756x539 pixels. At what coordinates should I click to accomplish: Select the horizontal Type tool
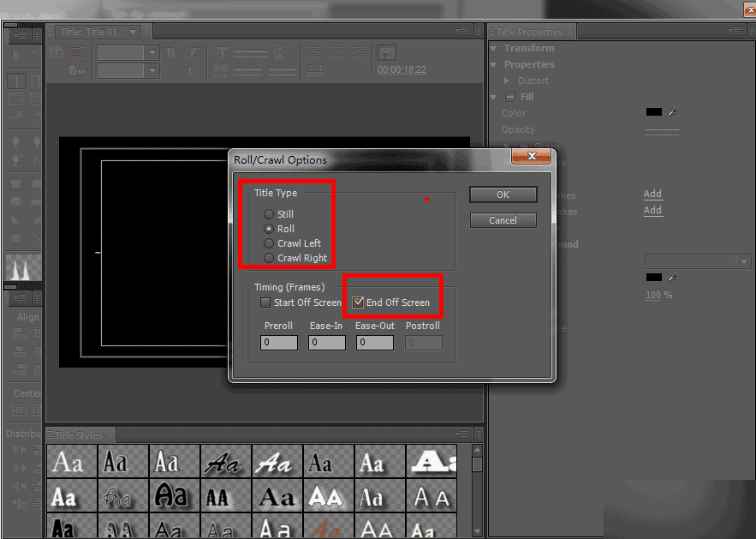coord(16,81)
